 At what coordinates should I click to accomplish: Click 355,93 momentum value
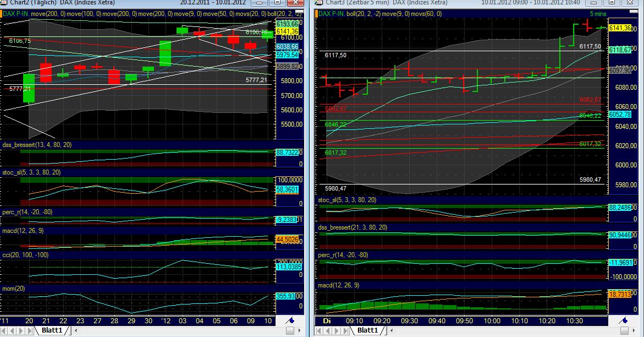pyautogui.click(x=285, y=296)
